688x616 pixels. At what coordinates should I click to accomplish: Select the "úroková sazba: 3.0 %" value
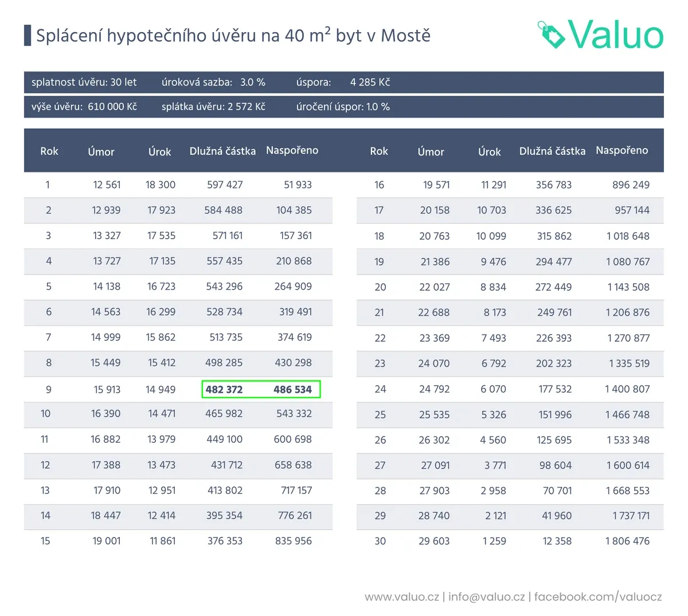click(x=213, y=82)
